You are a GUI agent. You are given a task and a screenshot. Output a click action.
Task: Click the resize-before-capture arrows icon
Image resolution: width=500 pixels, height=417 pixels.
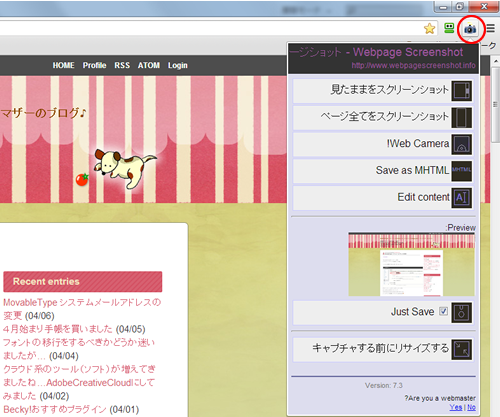point(462,349)
